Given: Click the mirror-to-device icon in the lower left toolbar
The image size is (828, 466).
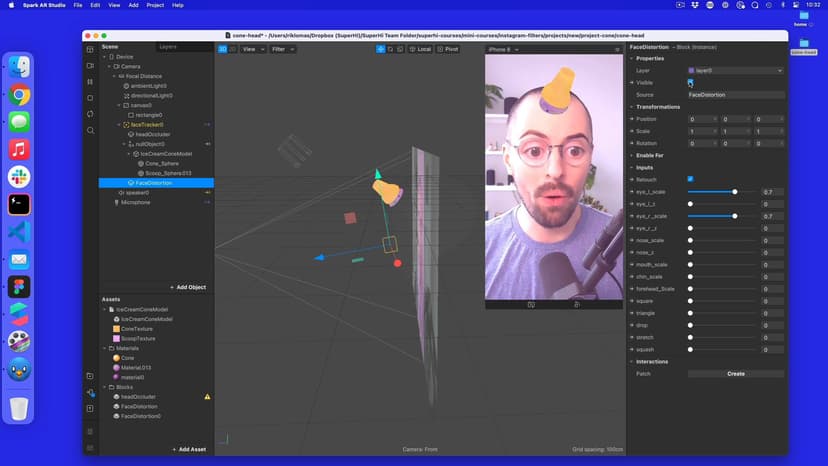Looking at the screenshot, I should [x=90, y=393].
